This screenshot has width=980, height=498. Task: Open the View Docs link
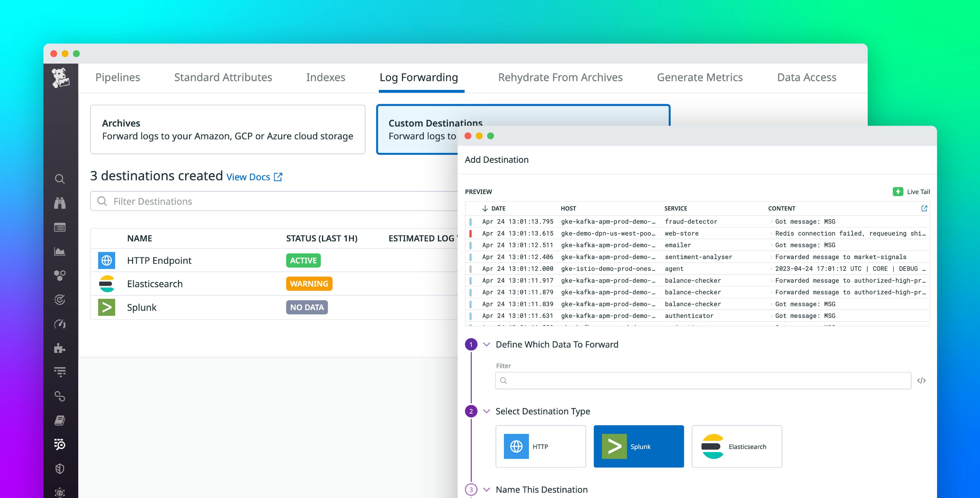[x=249, y=177]
